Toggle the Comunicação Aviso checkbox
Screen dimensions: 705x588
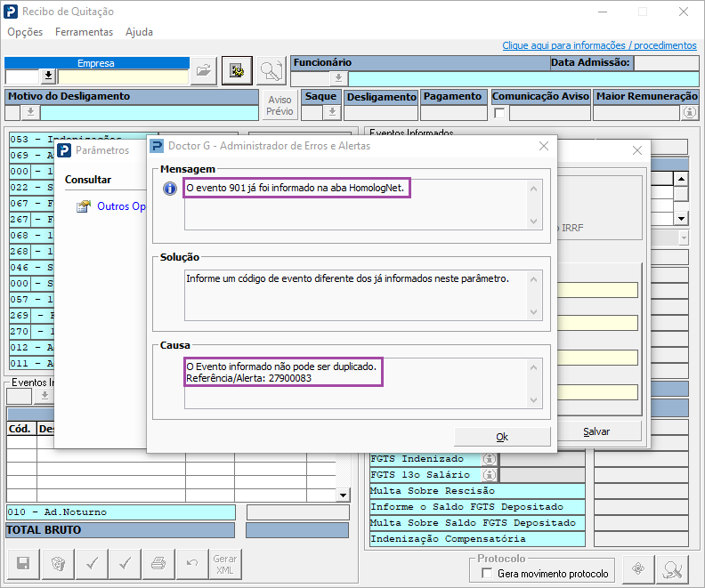(x=499, y=113)
